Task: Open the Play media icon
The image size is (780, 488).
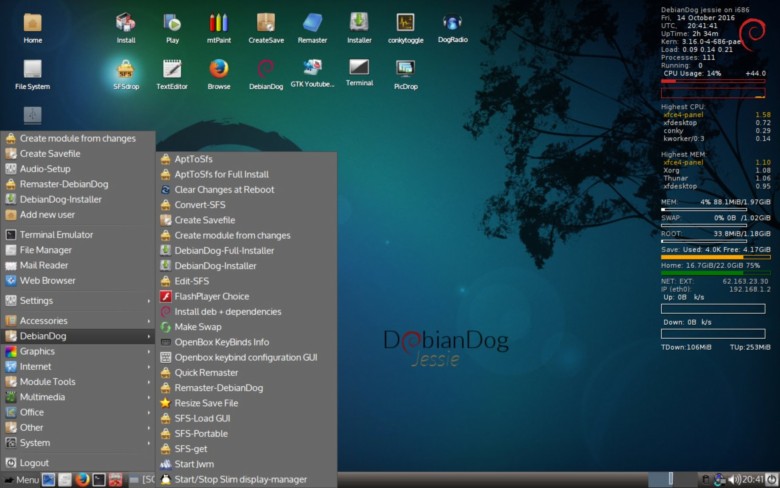Action: [172, 28]
